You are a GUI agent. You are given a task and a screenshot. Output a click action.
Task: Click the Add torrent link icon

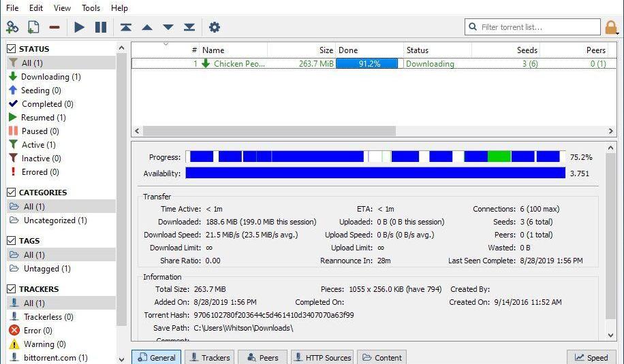[x=12, y=27]
